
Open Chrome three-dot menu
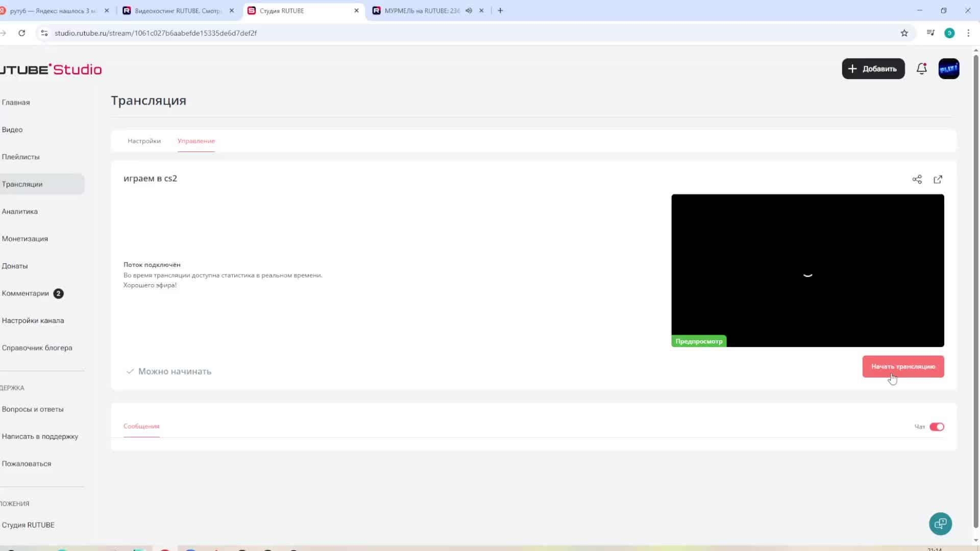(968, 33)
